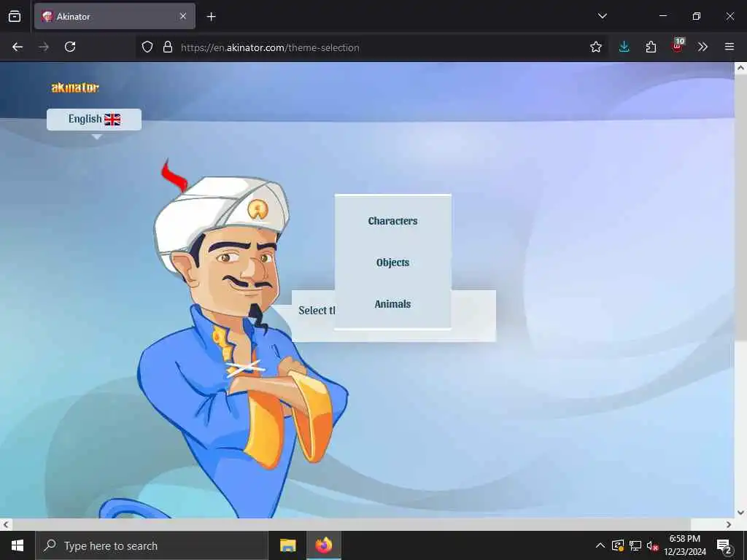Click the vertical scrollbar down arrow
Viewport: 747px width, 560px height.
(x=740, y=513)
